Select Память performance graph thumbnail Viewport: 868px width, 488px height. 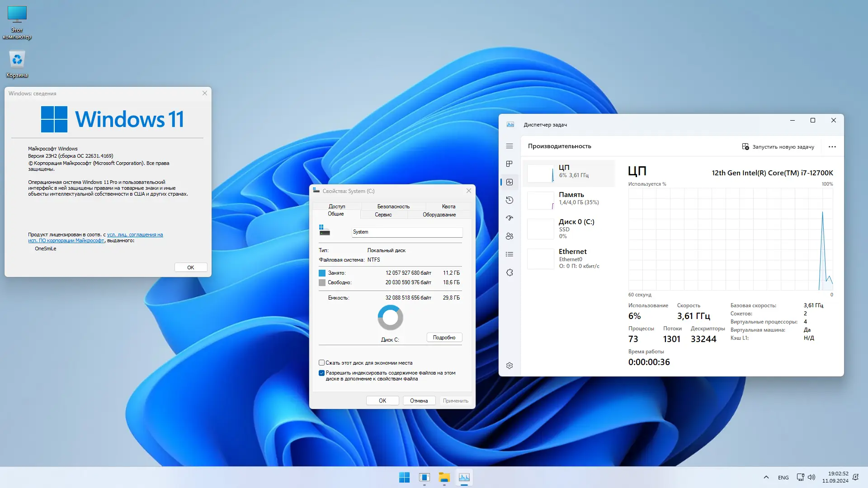point(541,200)
